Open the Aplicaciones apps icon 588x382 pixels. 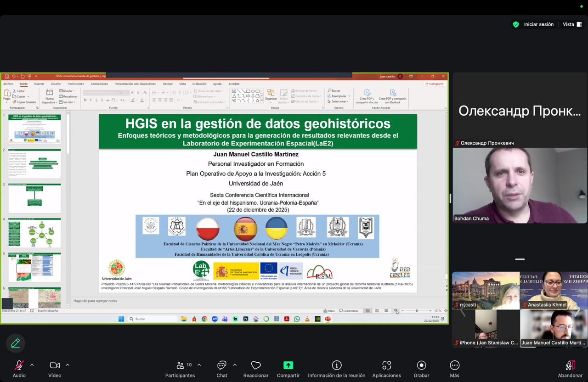(x=386, y=365)
